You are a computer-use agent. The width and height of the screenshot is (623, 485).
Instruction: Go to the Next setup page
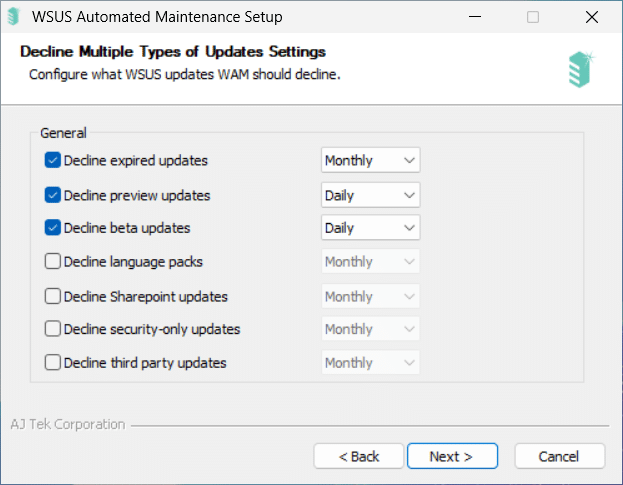click(x=452, y=456)
